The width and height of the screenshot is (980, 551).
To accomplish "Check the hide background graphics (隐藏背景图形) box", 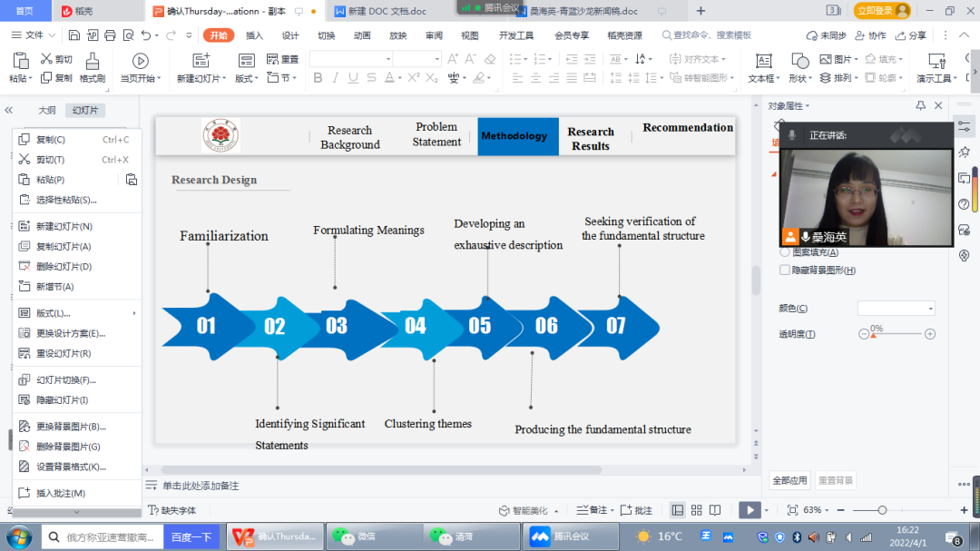I will pos(785,270).
